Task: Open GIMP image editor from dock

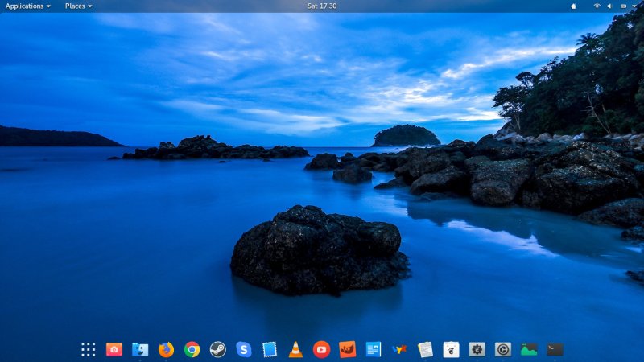Action: click(x=347, y=349)
